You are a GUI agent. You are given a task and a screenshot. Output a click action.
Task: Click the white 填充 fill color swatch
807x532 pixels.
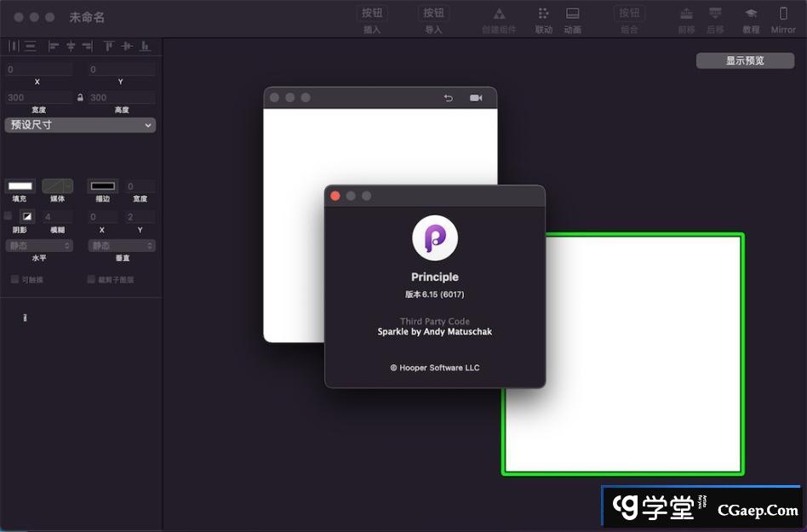pyautogui.click(x=20, y=186)
